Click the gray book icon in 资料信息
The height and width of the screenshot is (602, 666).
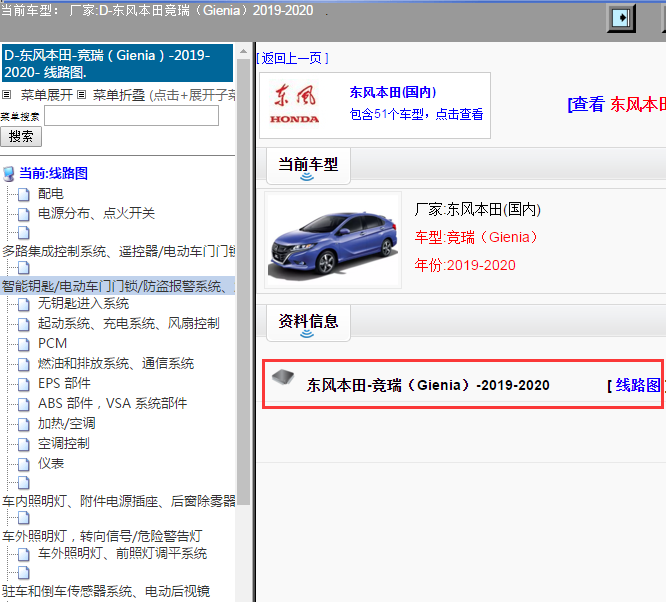[283, 377]
